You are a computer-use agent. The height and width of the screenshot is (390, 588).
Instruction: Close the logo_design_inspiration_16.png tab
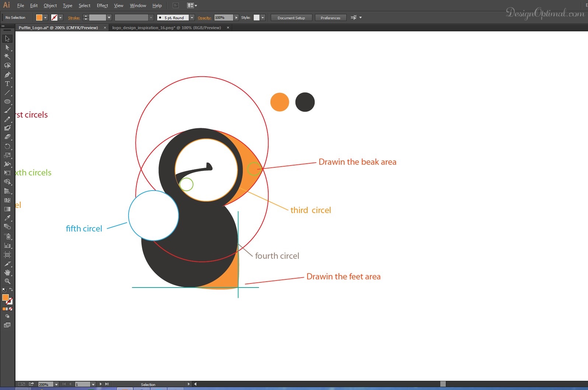(x=228, y=28)
